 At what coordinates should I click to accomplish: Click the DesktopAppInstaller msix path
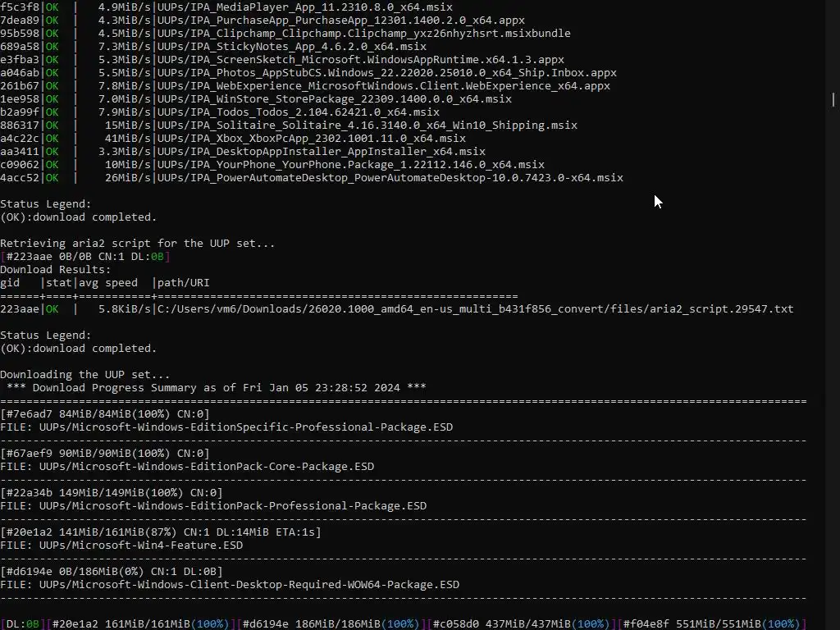pyautogui.click(x=321, y=152)
